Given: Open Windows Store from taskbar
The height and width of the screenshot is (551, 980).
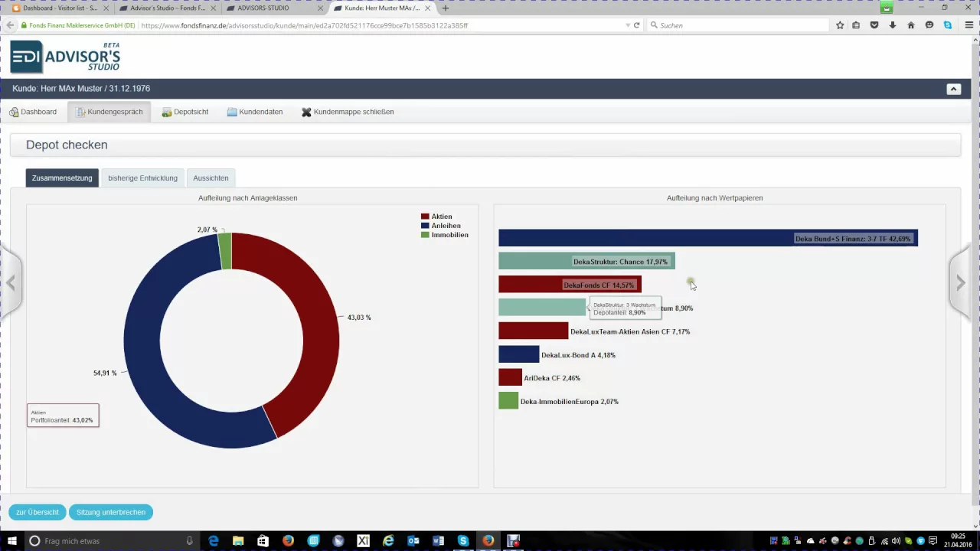Looking at the screenshot, I should pyautogui.click(x=263, y=541).
